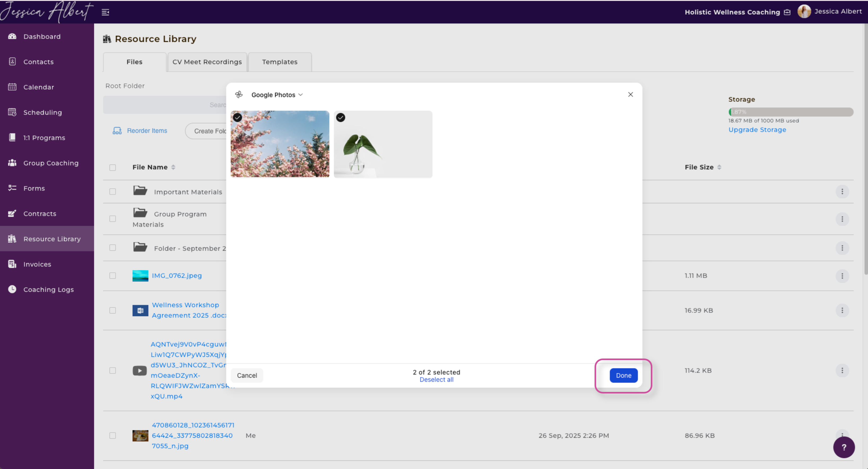
Task: Click the storage usage progress bar
Action: 791,112
